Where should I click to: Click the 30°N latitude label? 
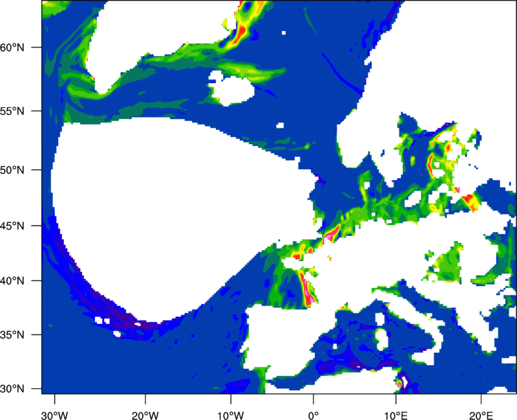[12, 389]
